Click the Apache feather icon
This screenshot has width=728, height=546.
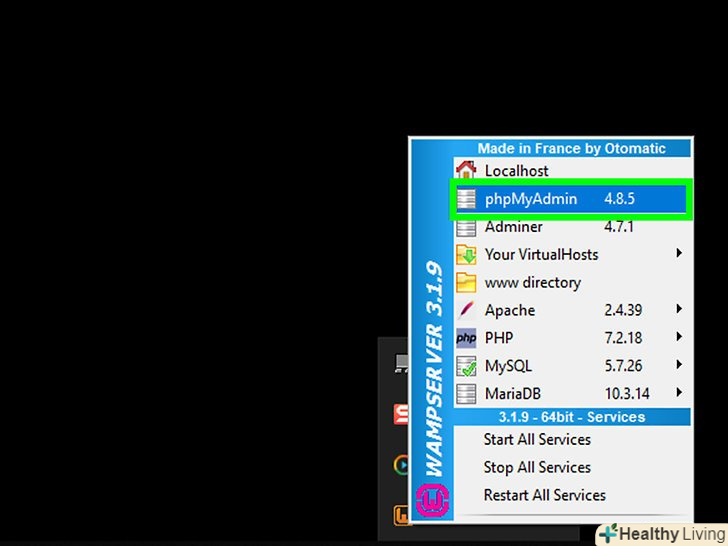pos(466,310)
